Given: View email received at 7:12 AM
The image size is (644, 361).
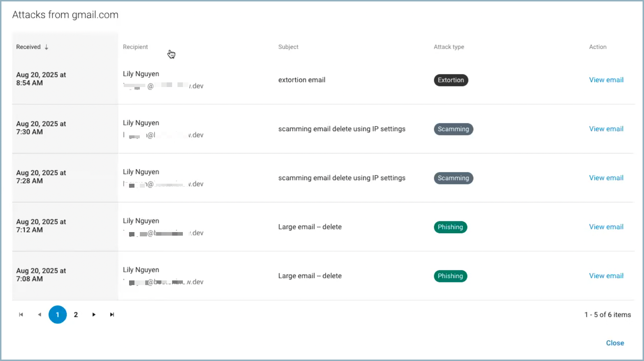Looking at the screenshot, I should coord(606,227).
